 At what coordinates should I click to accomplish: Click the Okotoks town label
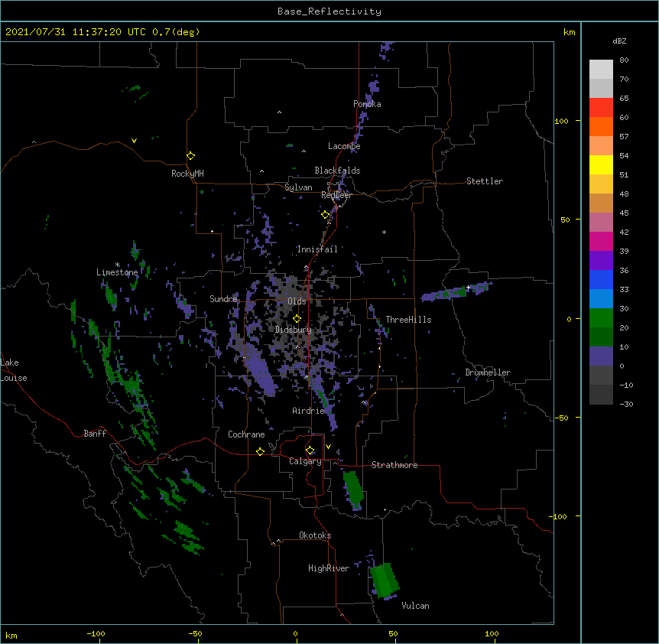coord(315,535)
